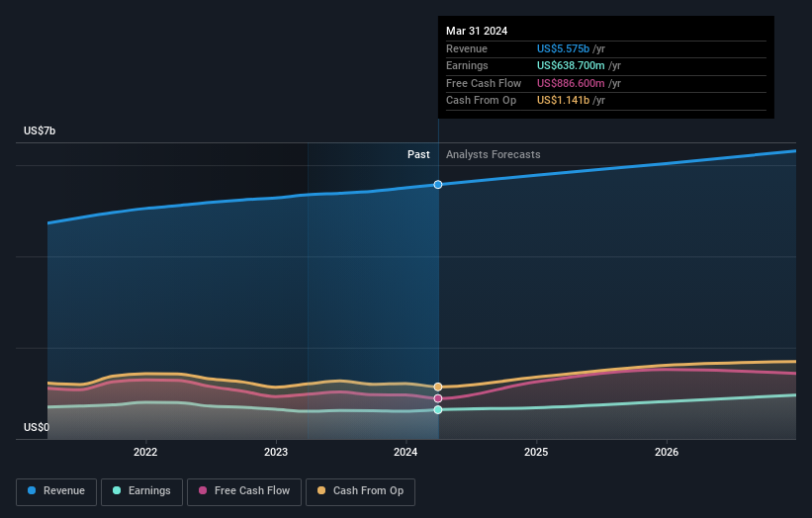The width and height of the screenshot is (812, 518).
Task: Click the Free Cash Flow label in tooltip
Action: 484,83
